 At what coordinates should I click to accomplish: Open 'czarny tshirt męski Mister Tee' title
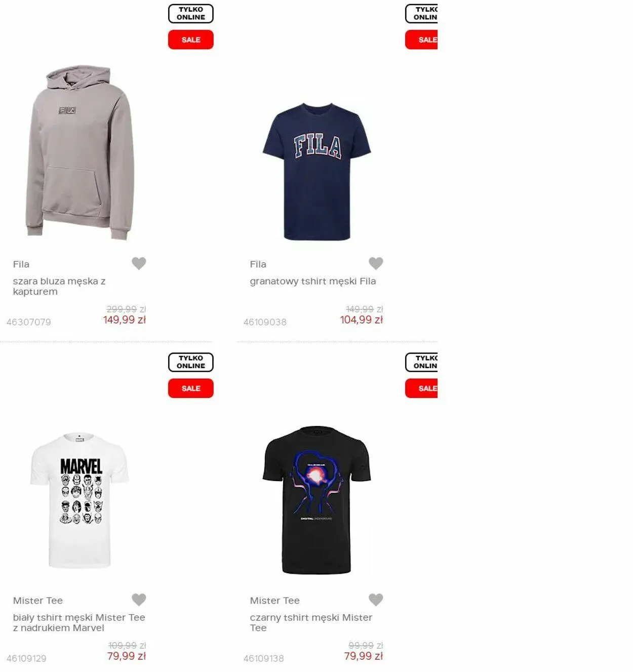click(x=311, y=622)
